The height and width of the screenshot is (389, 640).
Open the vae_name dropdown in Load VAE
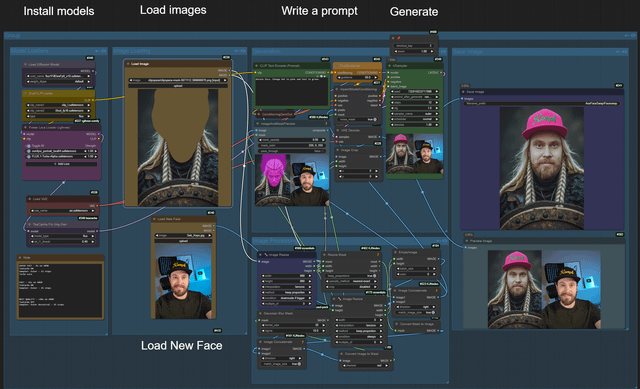click(x=62, y=211)
